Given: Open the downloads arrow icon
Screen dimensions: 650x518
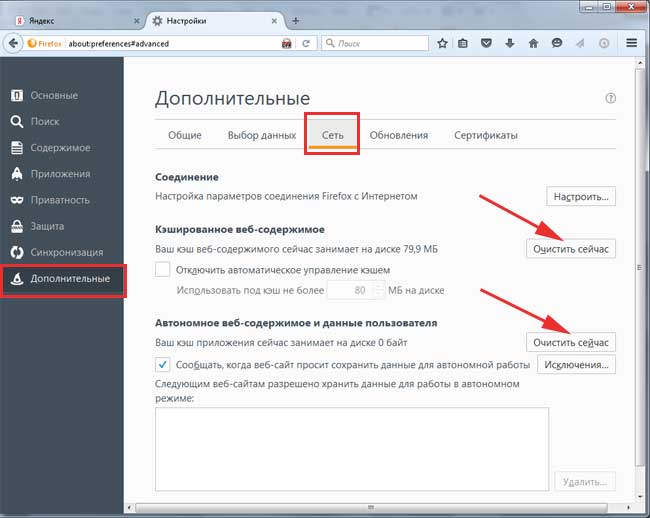Looking at the screenshot, I should [x=510, y=44].
